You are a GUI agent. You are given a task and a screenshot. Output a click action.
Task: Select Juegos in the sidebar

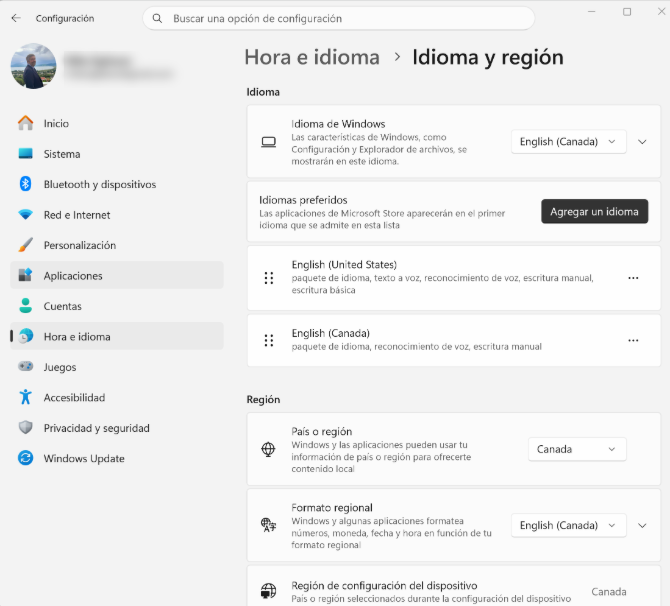pyautogui.click(x=117, y=367)
